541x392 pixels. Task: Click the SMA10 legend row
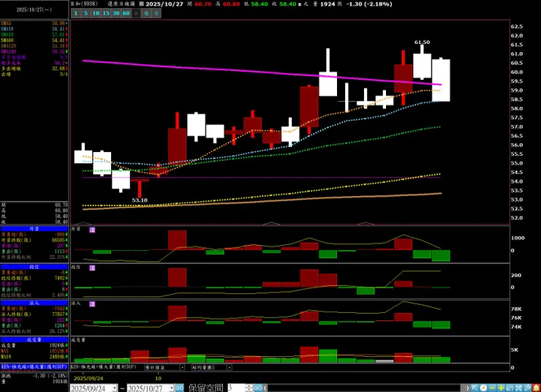point(34,29)
